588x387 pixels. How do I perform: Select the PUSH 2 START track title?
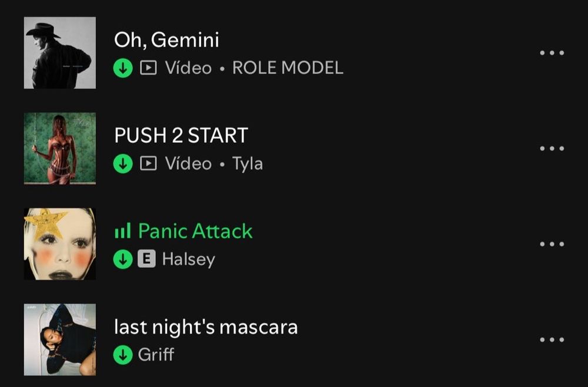coord(181,135)
